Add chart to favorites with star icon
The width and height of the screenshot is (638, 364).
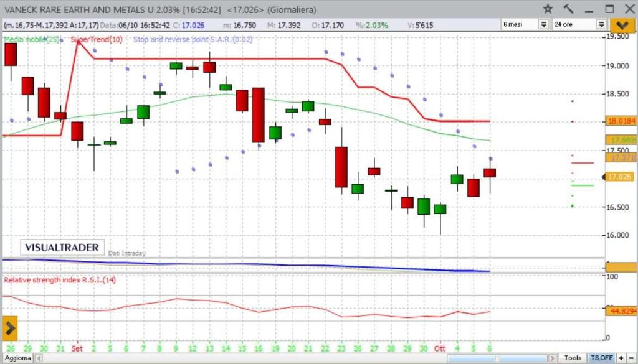coord(548,9)
